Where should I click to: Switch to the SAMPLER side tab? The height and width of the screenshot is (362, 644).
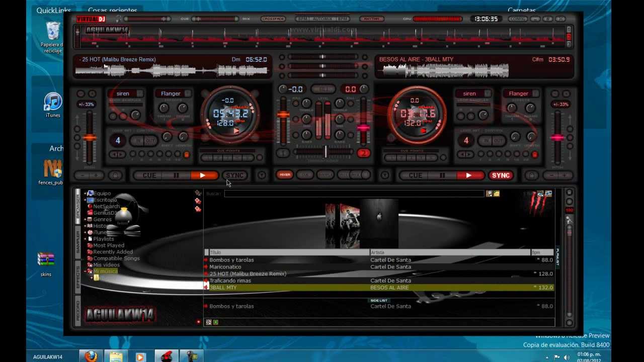click(x=78, y=241)
